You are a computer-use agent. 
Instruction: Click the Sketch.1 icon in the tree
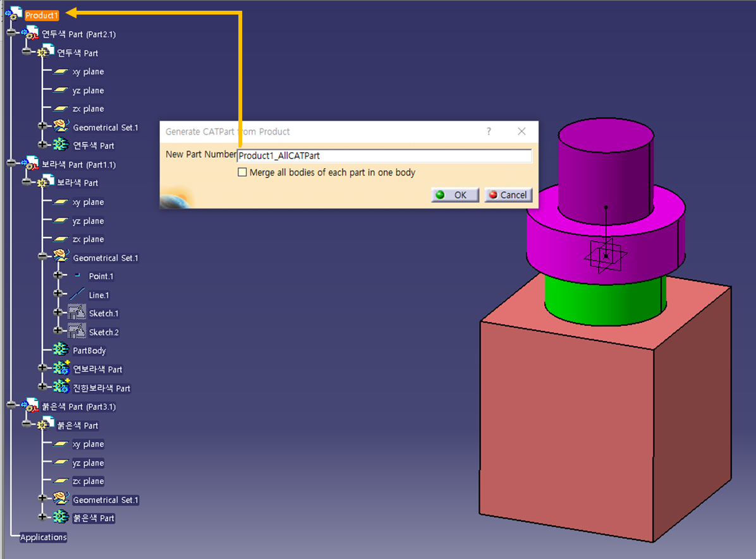[76, 313]
